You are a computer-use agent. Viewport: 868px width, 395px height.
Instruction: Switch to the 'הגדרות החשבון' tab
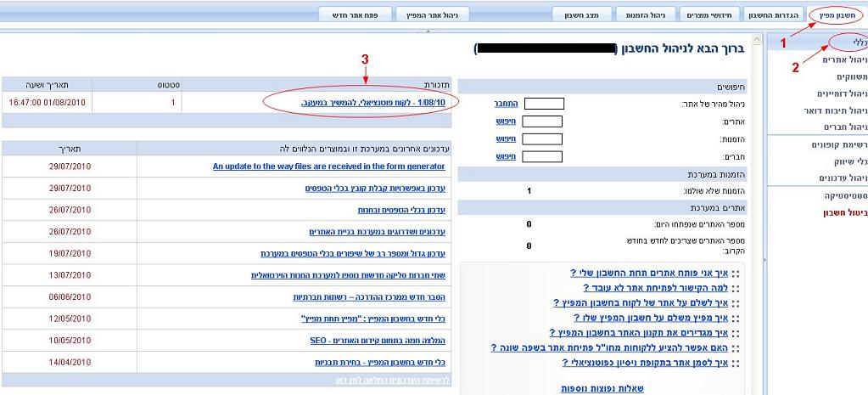pos(772,15)
